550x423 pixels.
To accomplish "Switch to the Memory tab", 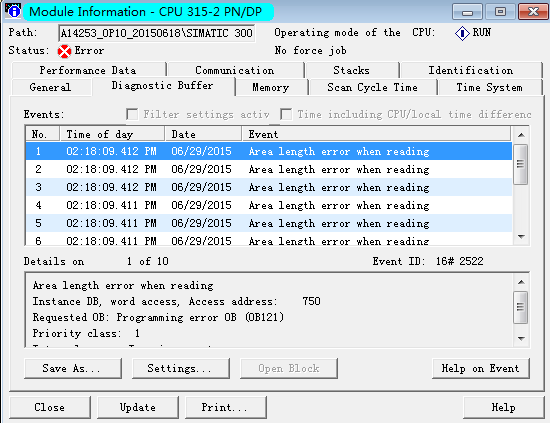I will [x=271, y=87].
